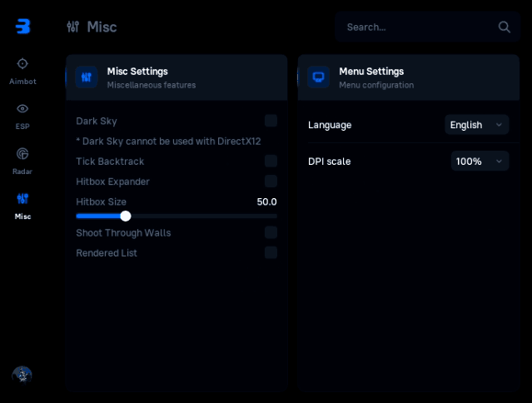Image resolution: width=532 pixels, height=403 pixels.
Task: Click the Search input field
Action: point(416,27)
